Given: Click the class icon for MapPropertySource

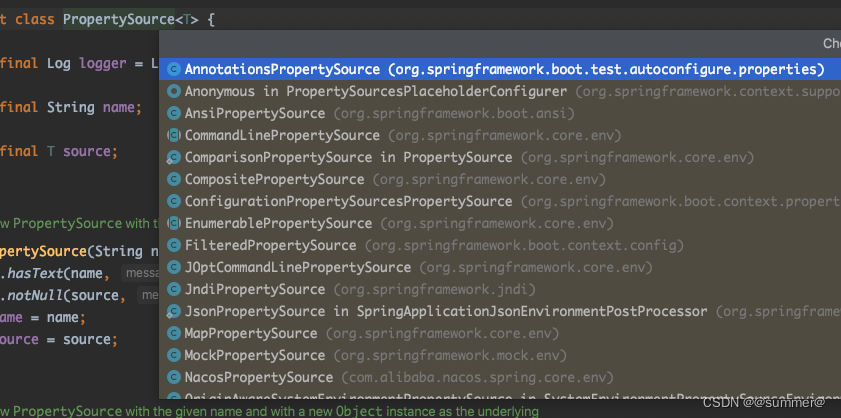Looking at the screenshot, I should pyautogui.click(x=173, y=333).
